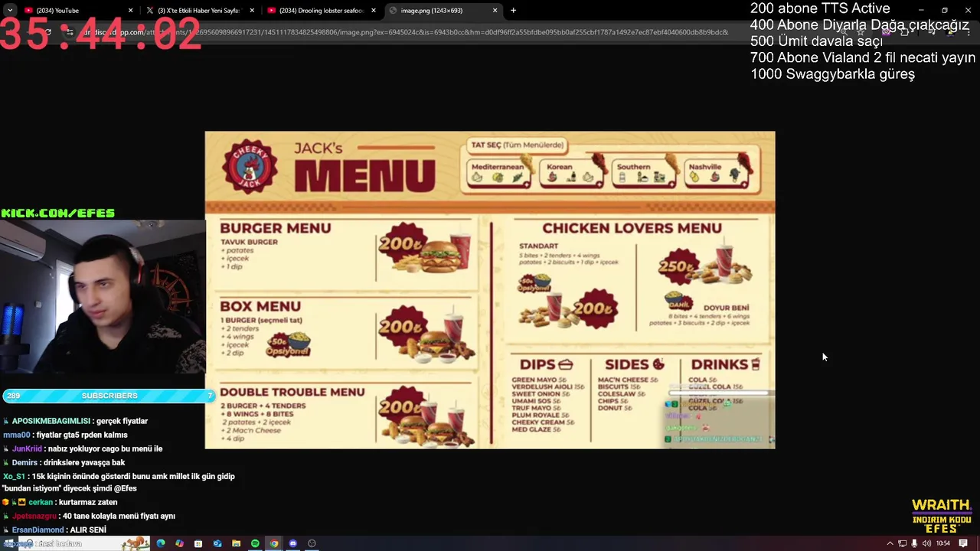Click JunKriid chat username

tap(27, 448)
